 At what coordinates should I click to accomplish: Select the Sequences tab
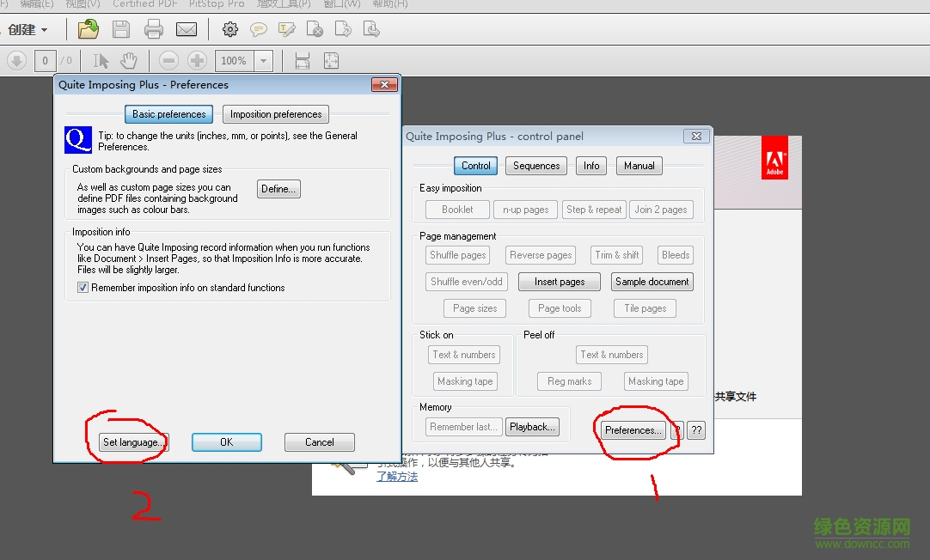pos(536,165)
